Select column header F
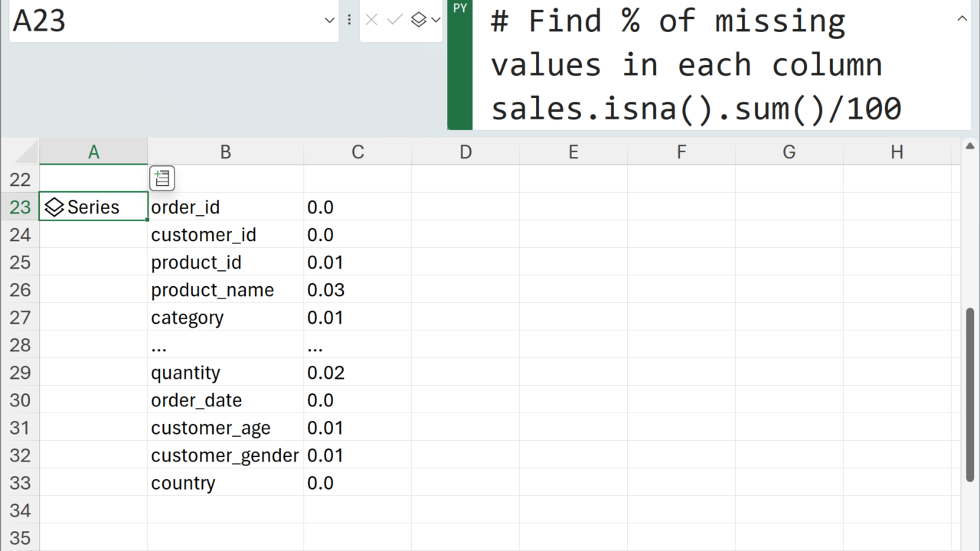This screenshot has height=551, width=980. [681, 152]
